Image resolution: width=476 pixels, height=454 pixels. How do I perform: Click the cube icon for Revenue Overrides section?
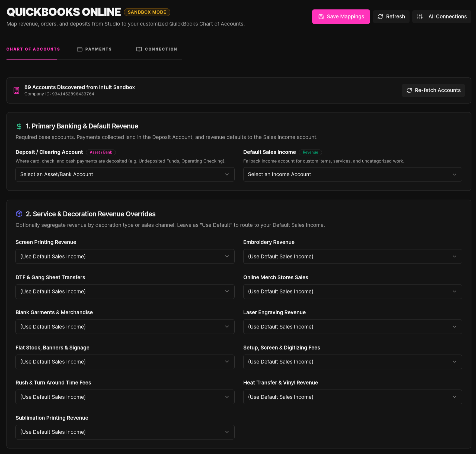click(x=19, y=214)
